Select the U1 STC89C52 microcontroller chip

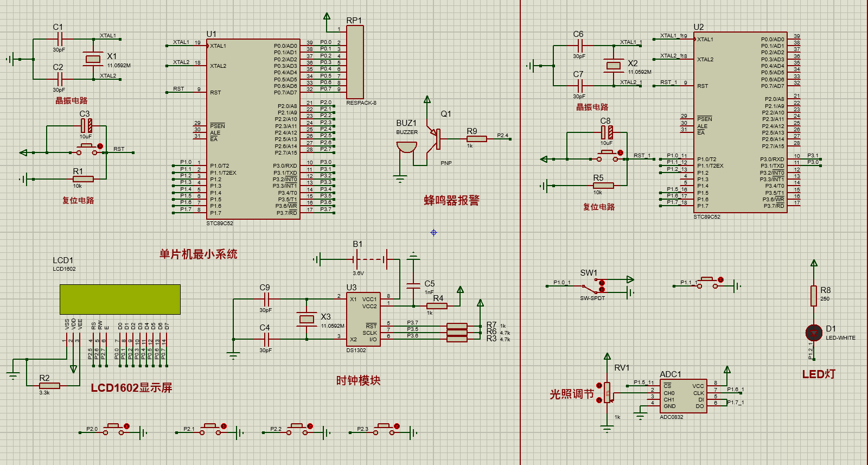[253, 129]
